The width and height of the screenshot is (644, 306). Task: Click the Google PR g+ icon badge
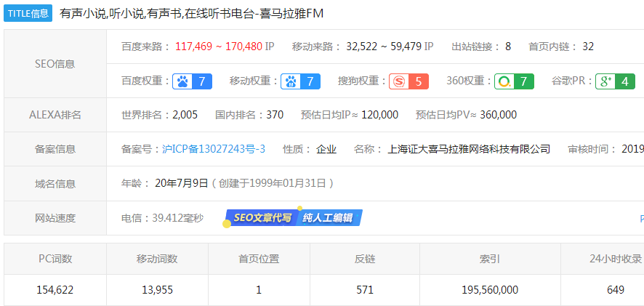(x=615, y=81)
